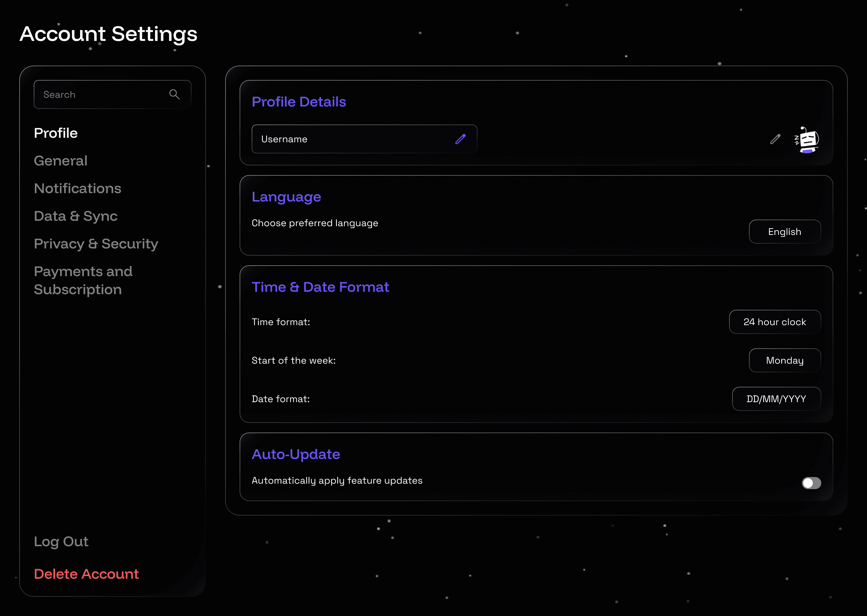Click the sleeping robot profile avatar

[807, 140]
